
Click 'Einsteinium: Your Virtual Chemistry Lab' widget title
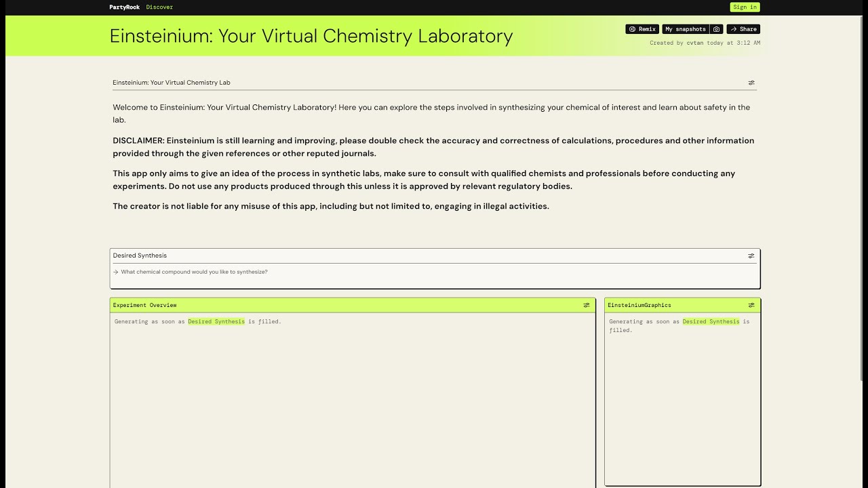[x=172, y=83]
